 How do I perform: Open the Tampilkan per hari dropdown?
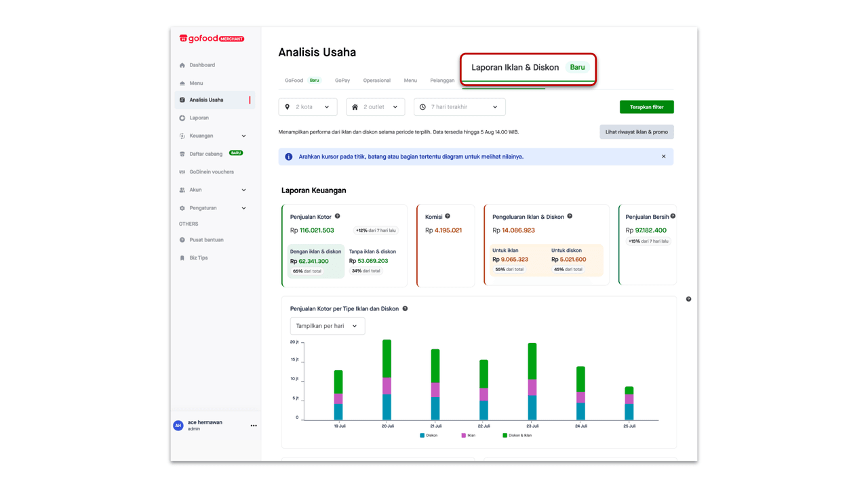point(327,326)
